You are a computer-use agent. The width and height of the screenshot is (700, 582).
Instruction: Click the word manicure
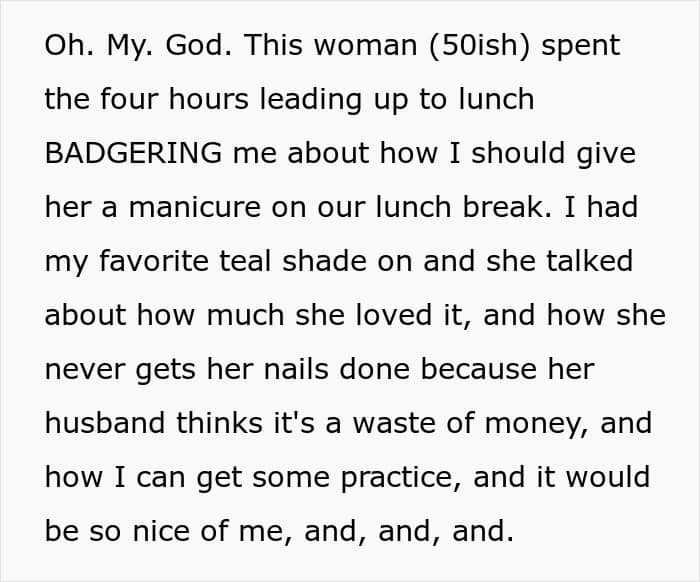(x=195, y=207)
